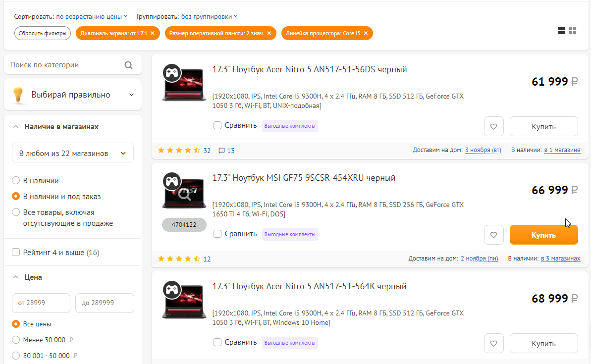This screenshot has height=364, width=591.
Task: Click the 61 999 price text
Action: [549, 81]
